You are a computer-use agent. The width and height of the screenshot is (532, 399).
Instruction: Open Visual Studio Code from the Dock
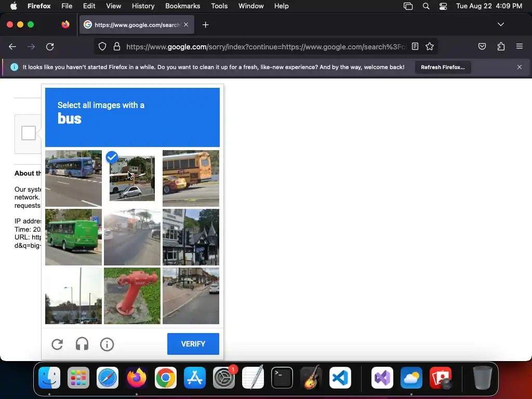pos(340,377)
